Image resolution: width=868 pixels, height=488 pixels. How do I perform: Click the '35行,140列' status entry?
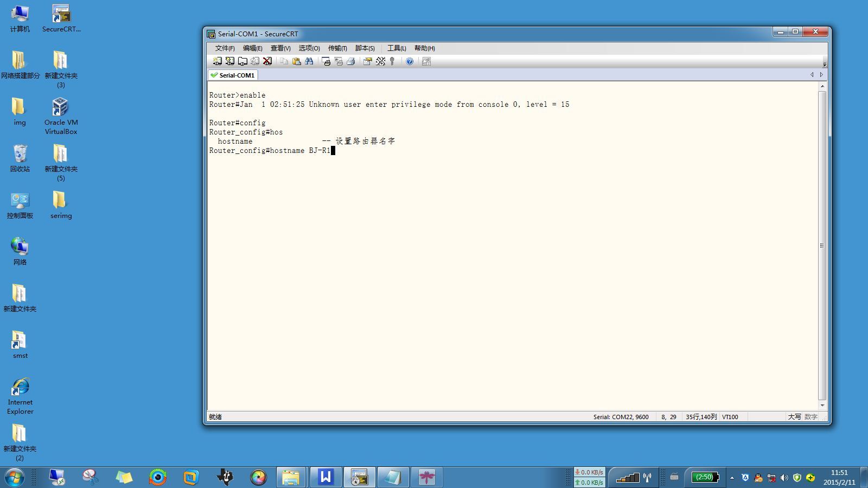[x=701, y=417]
